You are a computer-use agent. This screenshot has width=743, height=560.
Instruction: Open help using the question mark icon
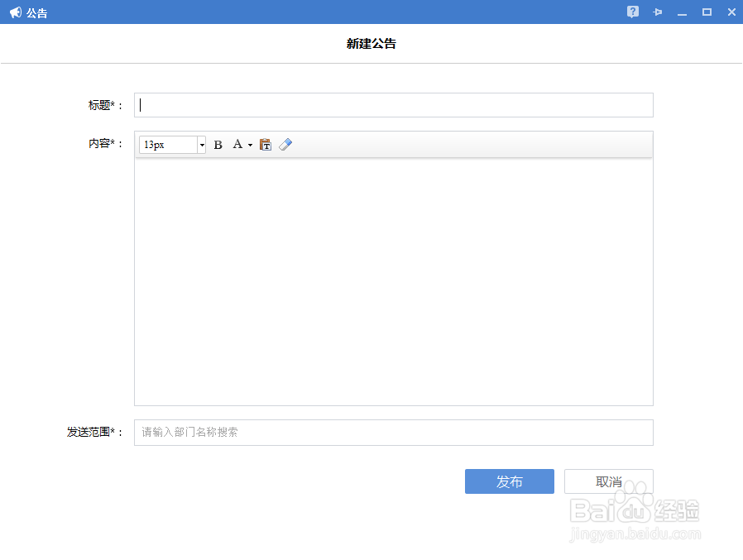[632, 12]
